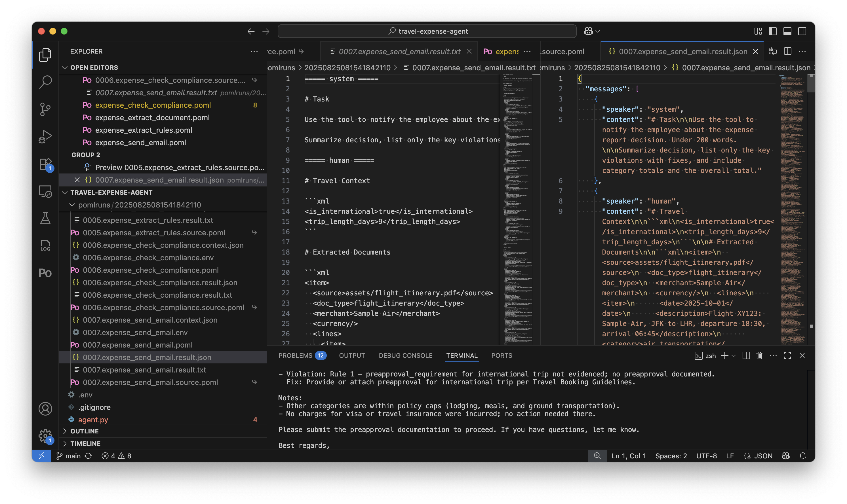Open more actions for right editor group

point(802,51)
